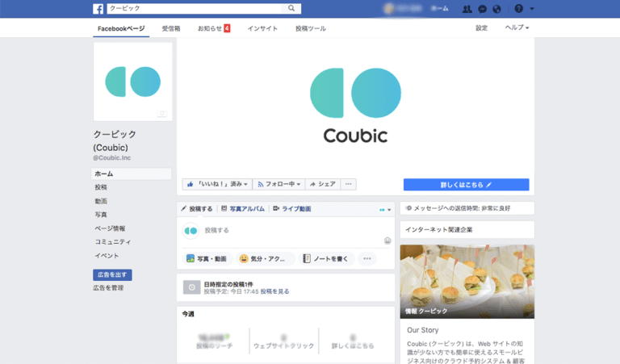Select 動画 in the left sidebar

[x=101, y=201]
